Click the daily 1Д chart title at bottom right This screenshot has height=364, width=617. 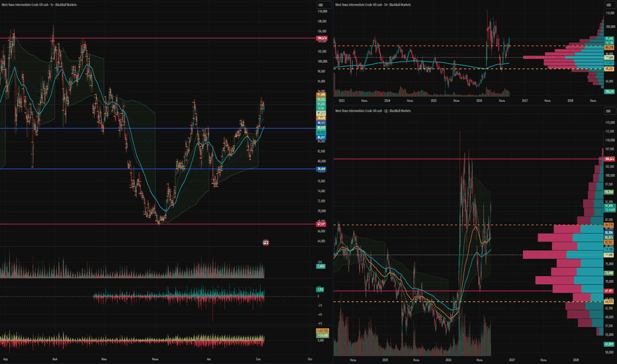click(373, 111)
